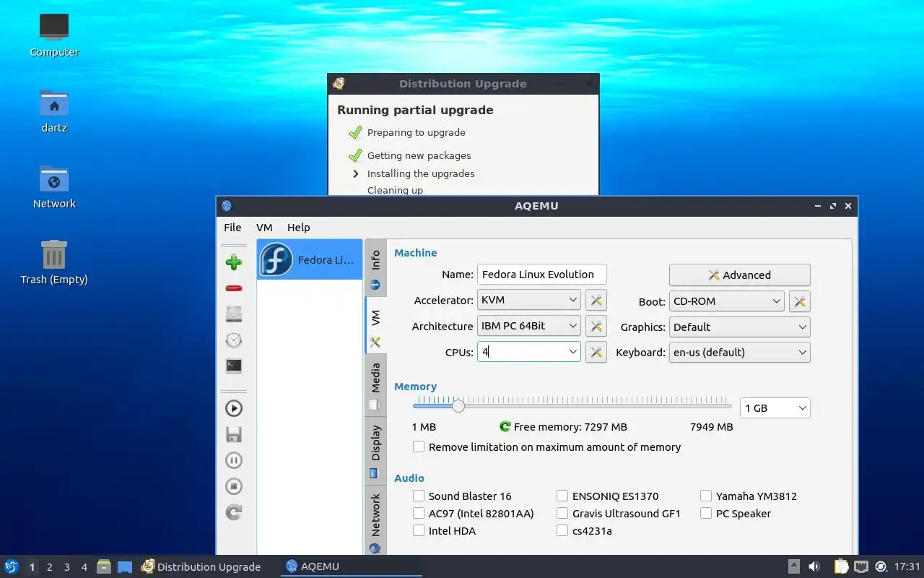The width and height of the screenshot is (924, 578).
Task: Expand the CPUs count dropdown
Action: pyautogui.click(x=572, y=352)
